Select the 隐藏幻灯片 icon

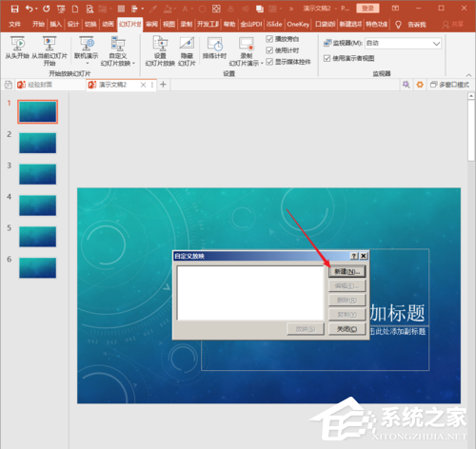[x=187, y=44]
